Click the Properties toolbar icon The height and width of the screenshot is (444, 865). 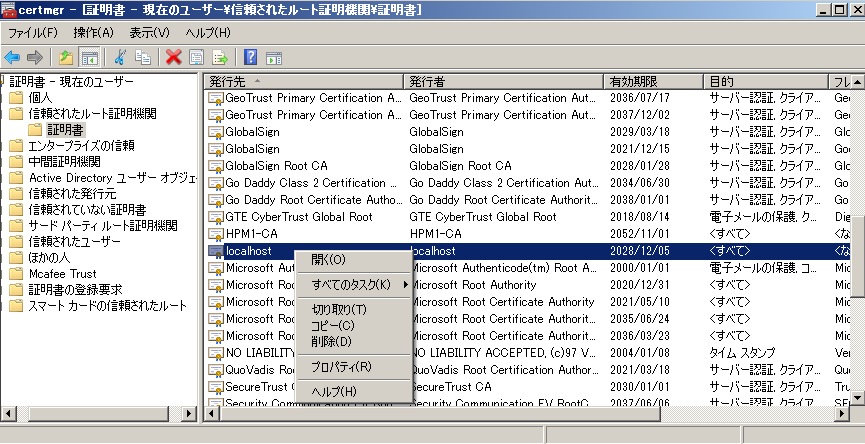coord(196,57)
